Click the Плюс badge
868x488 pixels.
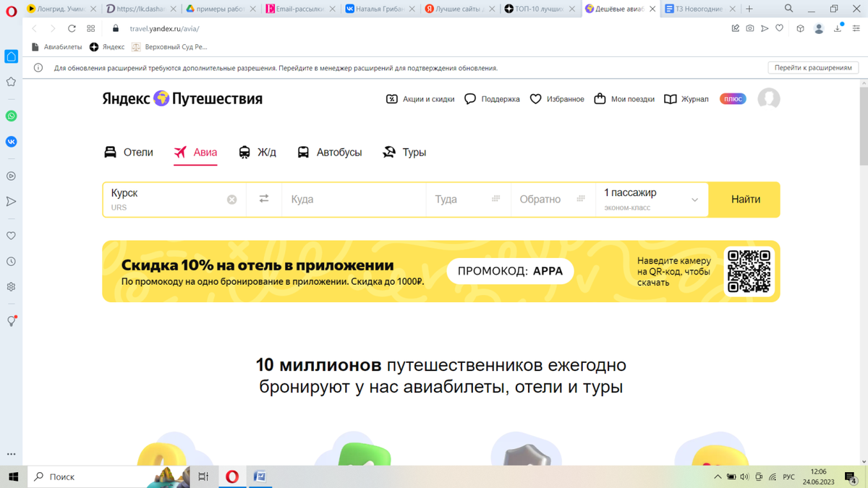click(733, 99)
